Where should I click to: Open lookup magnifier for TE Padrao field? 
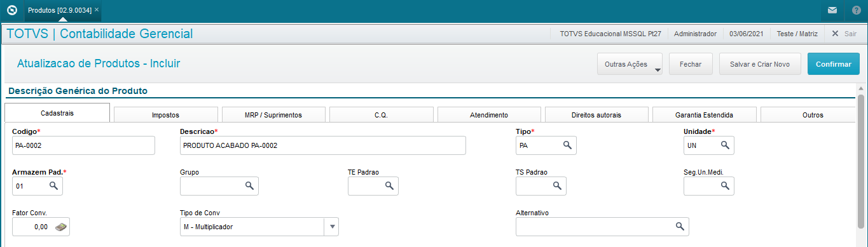point(389,186)
